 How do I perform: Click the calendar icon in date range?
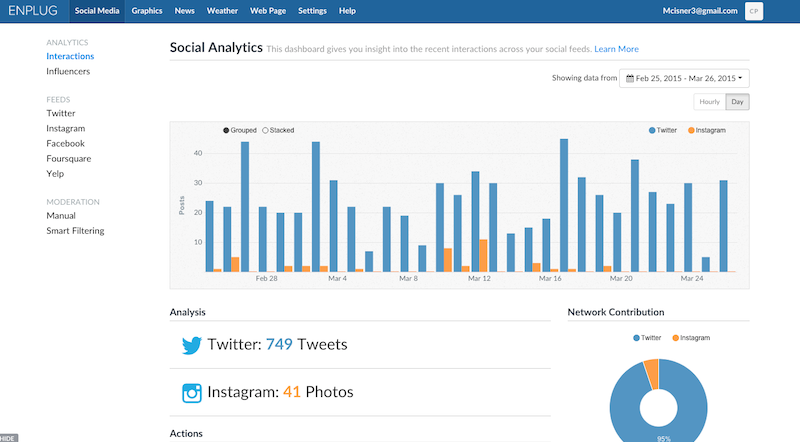click(630, 78)
